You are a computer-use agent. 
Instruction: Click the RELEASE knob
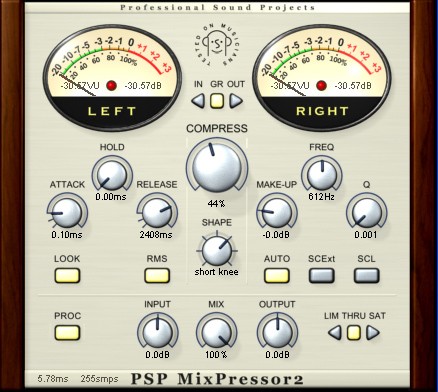pos(157,213)
